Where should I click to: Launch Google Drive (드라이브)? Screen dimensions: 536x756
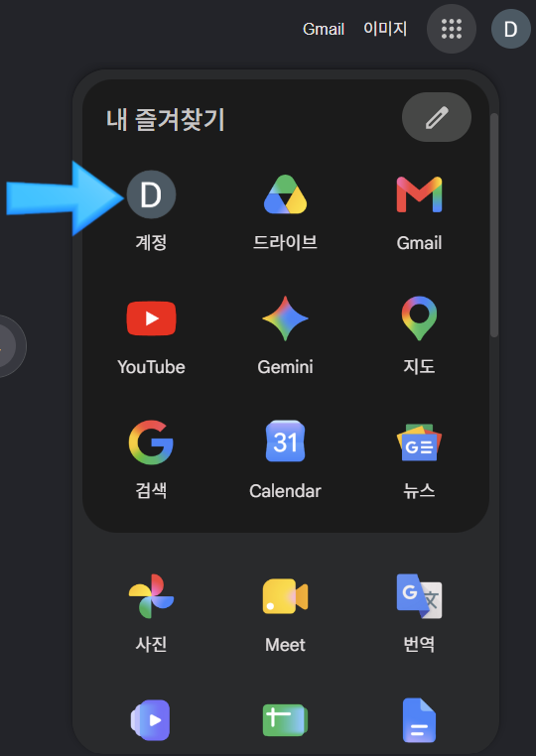(x=285, y=194)
